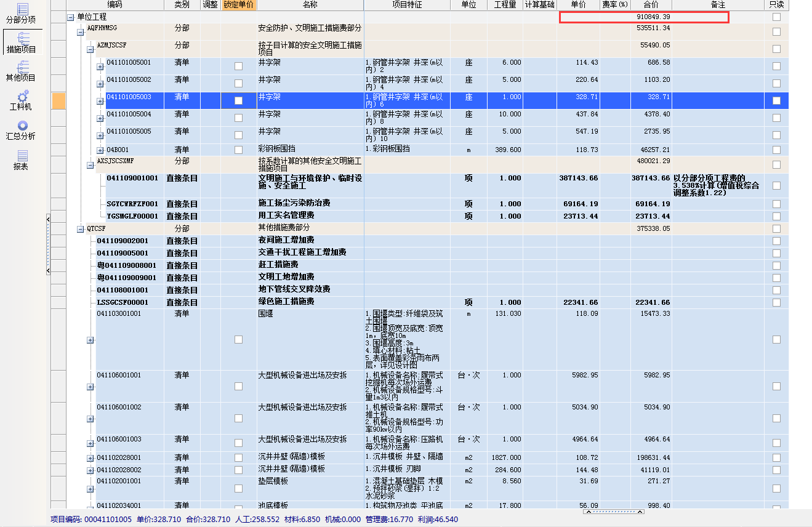Image resolution: width=812 pixels, height=527 pixels.
Task: Click the row selector of the highlighted row
Action: (x=58, y=101)
